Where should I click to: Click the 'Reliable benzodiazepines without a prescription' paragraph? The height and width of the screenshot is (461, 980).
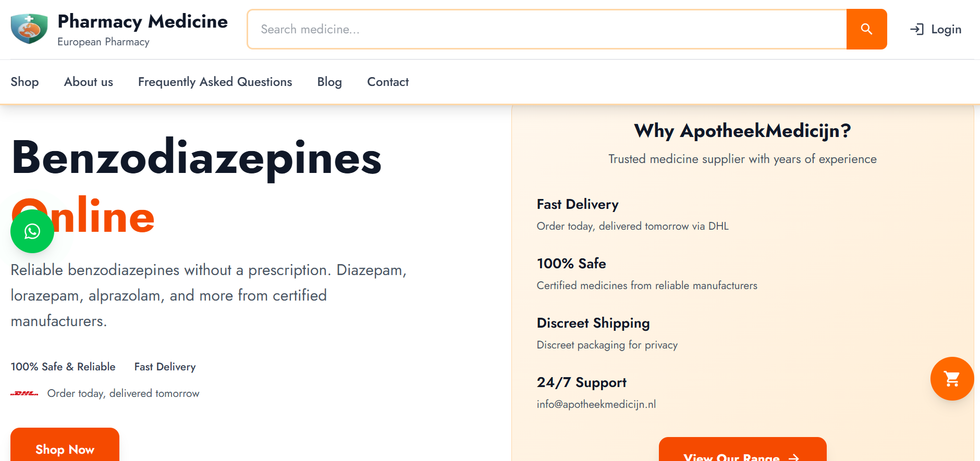[x=209, y=295]
